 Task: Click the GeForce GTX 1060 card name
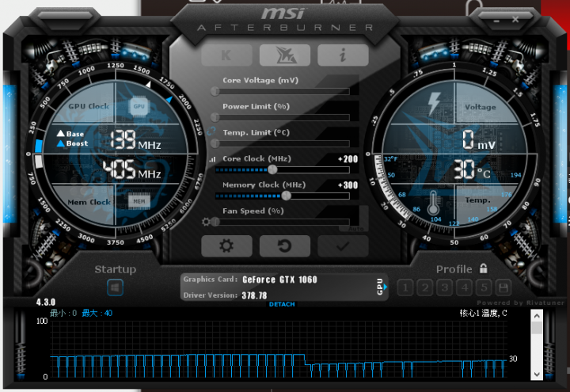coord(279,280)
